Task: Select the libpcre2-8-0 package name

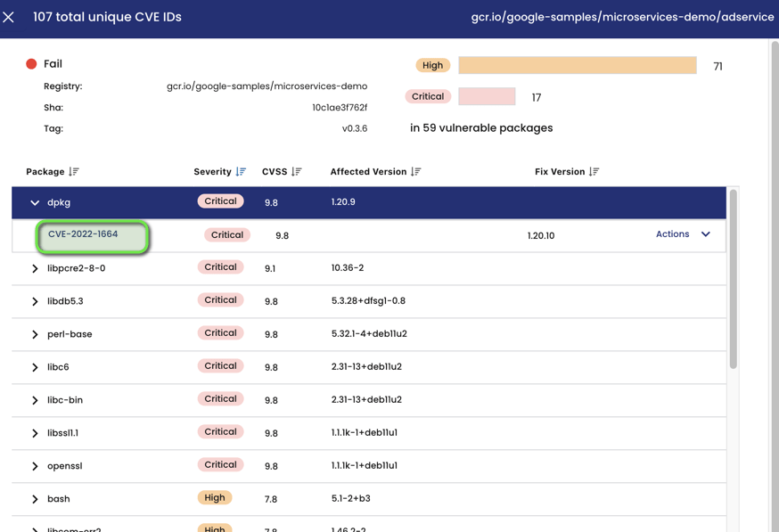Action: tap(76, 268)
